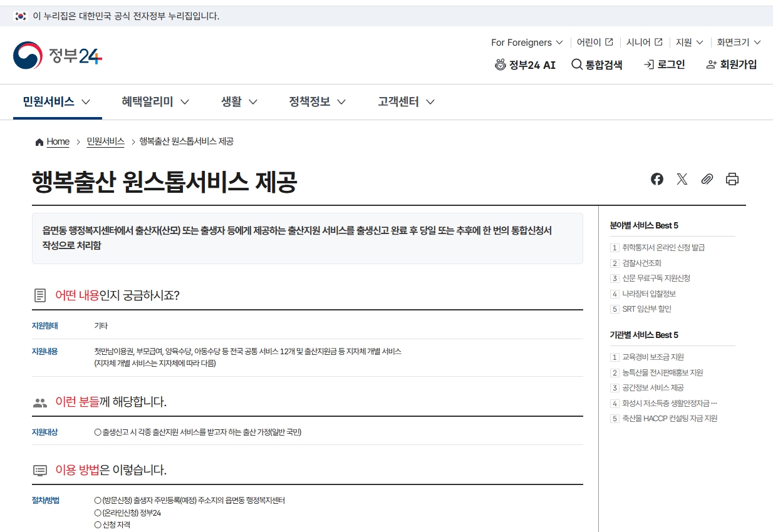This screenshot has height=532, width=773.
Task: Open 통합검색 search
Action: pyautogui.click(x=597, y=64)
